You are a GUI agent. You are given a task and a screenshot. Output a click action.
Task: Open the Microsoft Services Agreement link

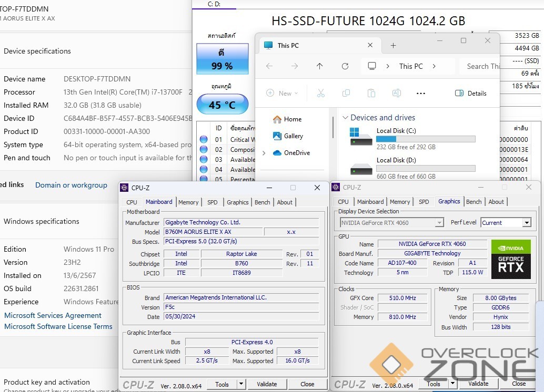[53, 315]
